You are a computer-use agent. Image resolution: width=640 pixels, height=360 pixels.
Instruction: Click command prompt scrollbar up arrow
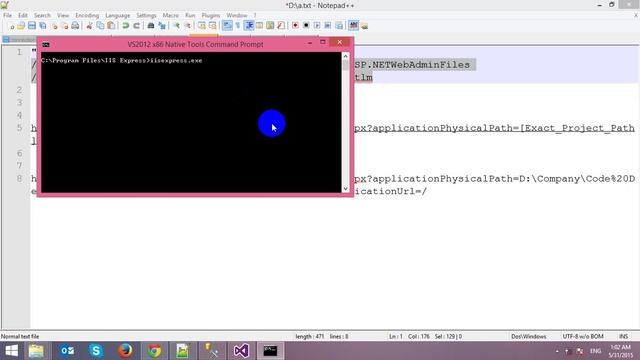point(345,56)
